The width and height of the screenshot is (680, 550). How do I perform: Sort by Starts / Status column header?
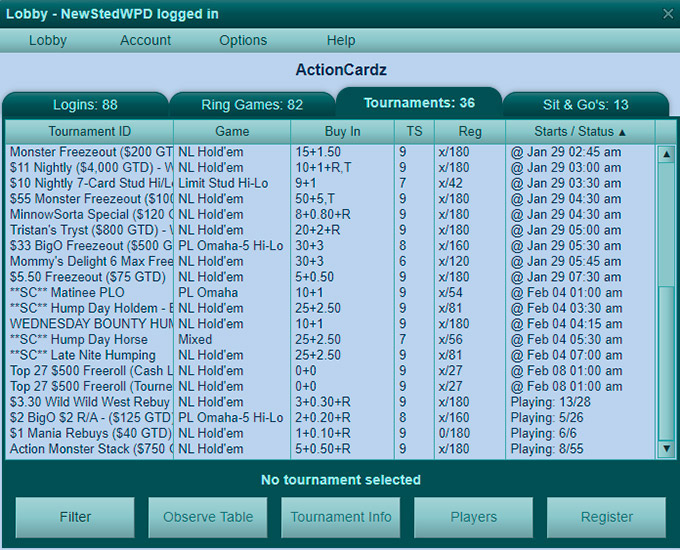click(580, 131)
